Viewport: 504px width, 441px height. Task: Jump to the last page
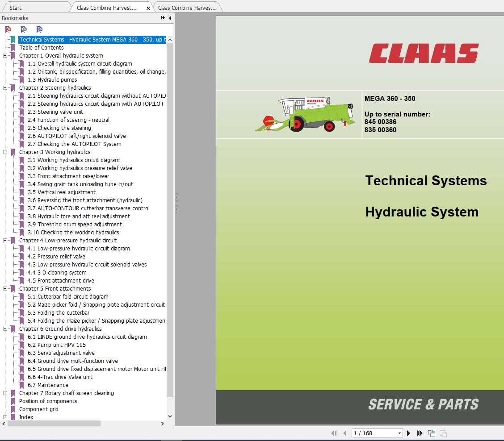420,433
